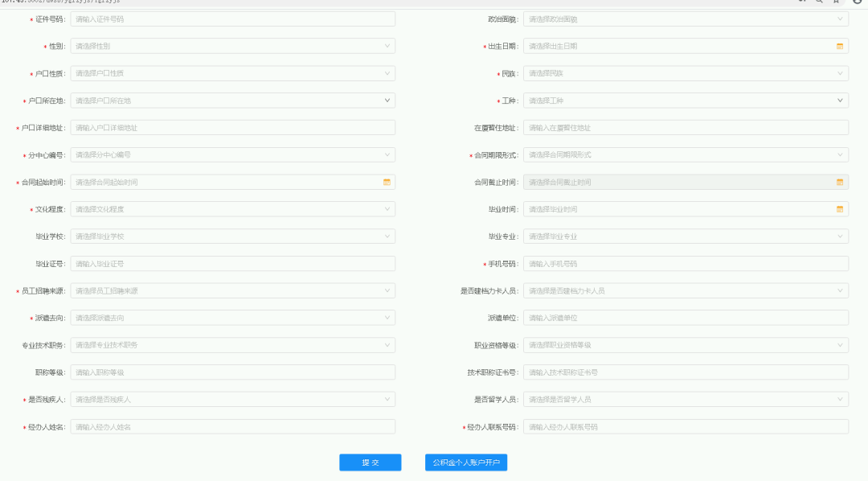Focus the 证件号码 input field
Viewport: 868px width, 481px height.
click(x=232, y=18)
